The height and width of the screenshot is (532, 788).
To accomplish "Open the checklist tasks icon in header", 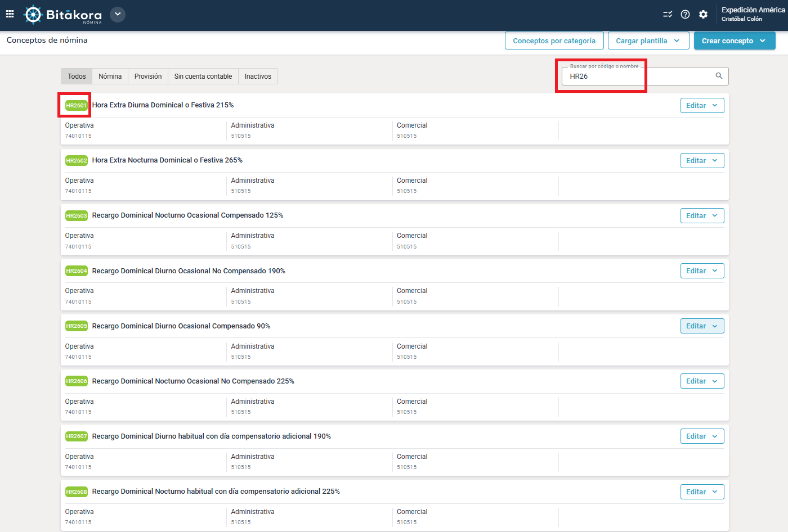I will tap(668, 15).
